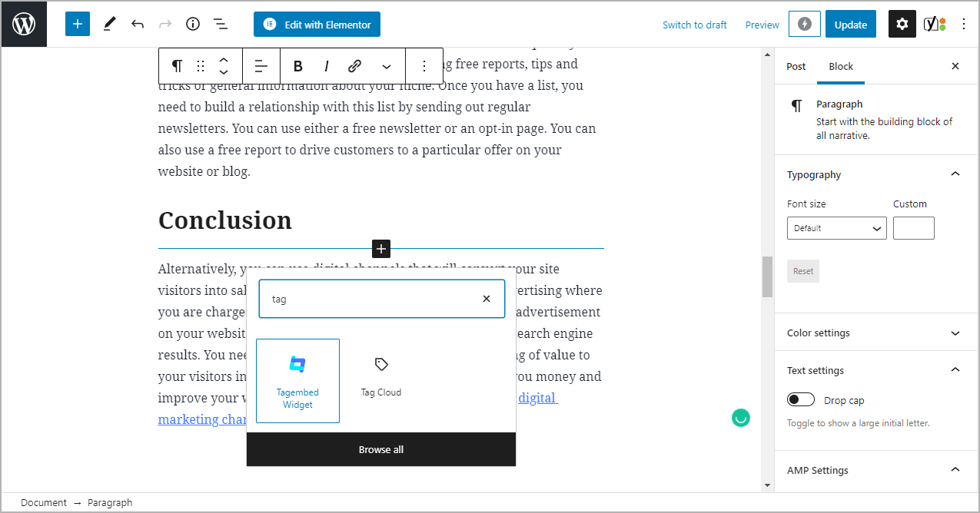
Task: Switch the post to draft
Action: (x=695, y=25)
